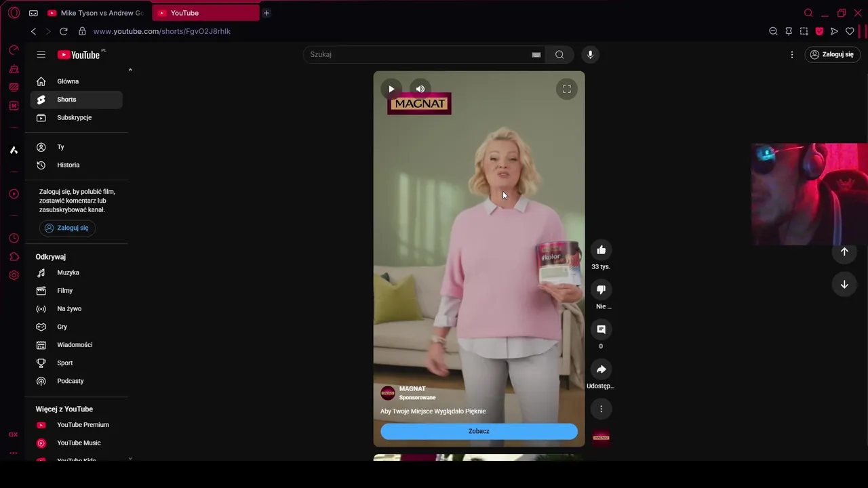Open Sport under Odkrywaj
The width and height of the screenshot is (868, 488).
(x=76, y=363)
